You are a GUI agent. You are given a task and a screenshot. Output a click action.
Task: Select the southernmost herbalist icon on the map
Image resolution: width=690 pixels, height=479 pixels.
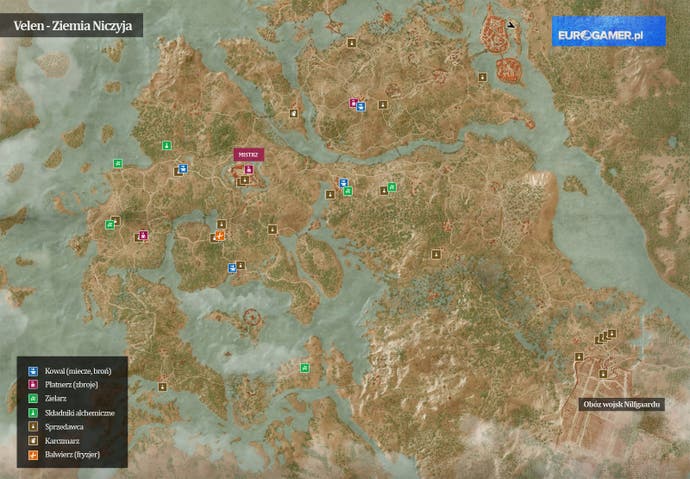coord(305,368)
